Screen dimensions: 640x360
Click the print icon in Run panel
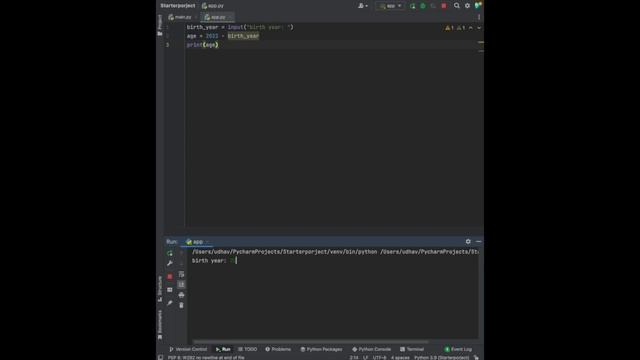(x=181, y=295)
